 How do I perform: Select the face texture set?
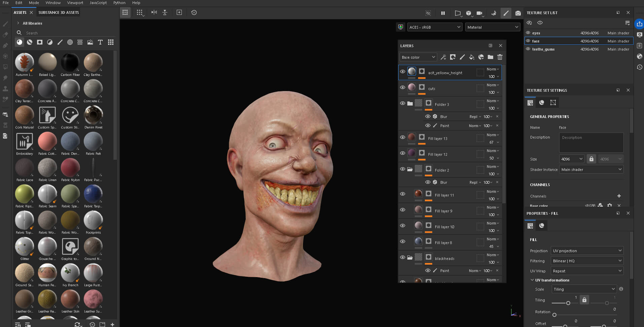(579, 41)
